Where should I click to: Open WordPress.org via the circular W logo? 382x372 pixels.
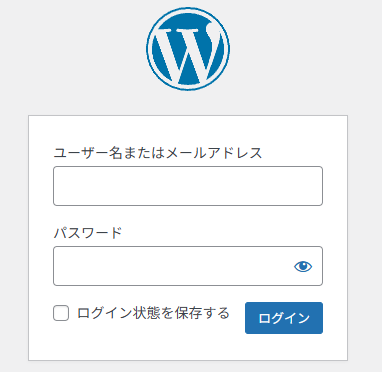188,49
